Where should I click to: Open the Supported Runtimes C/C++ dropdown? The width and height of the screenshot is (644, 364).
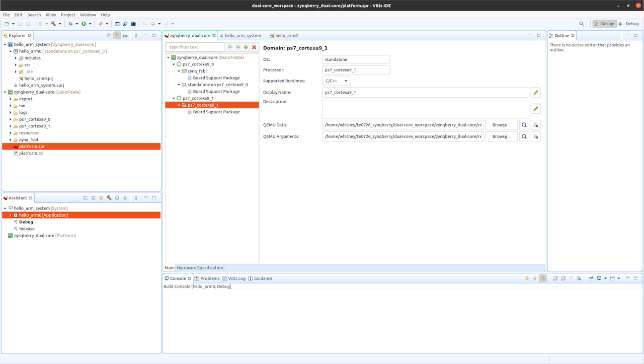point(337,81)
